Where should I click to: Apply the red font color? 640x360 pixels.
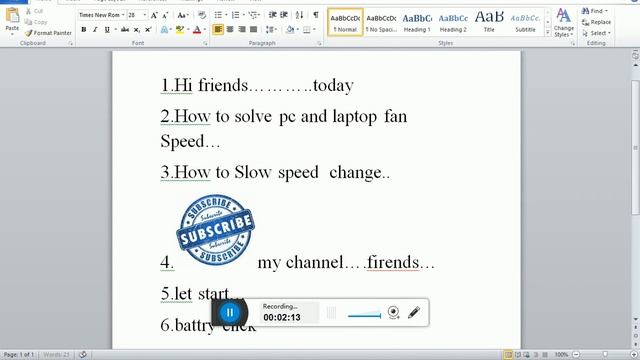pyautogui.click(x=197, y=29)
